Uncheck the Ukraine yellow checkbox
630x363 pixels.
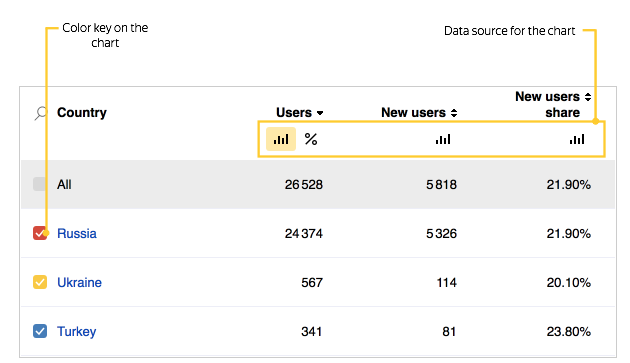pos(40,282)
